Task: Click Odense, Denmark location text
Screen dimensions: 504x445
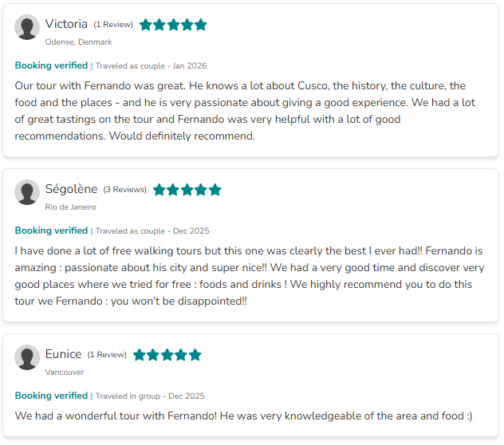Action: coord(78,42)
